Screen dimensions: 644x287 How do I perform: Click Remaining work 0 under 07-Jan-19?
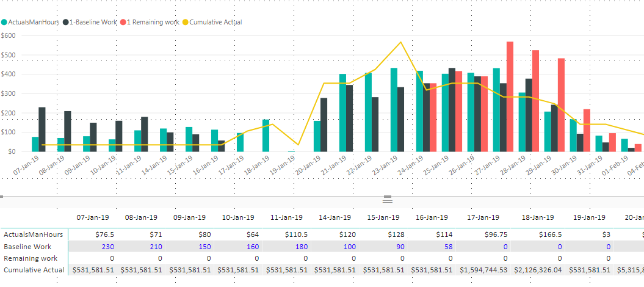112,258
